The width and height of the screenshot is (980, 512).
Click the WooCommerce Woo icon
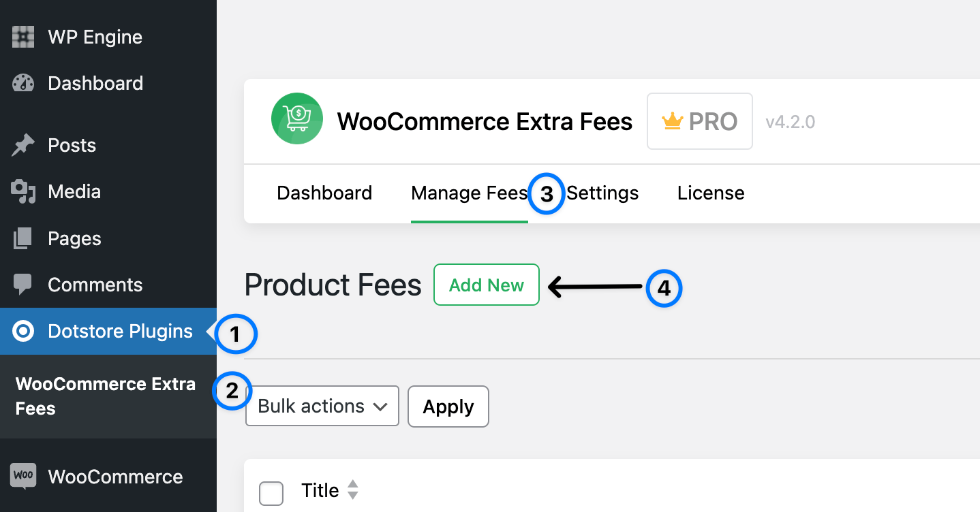coord(22,477)
